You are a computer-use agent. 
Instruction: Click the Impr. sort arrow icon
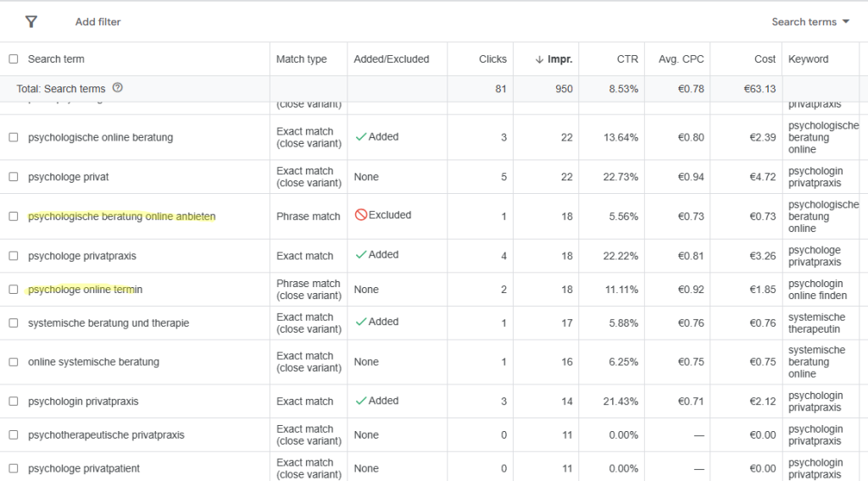point(539,59)
